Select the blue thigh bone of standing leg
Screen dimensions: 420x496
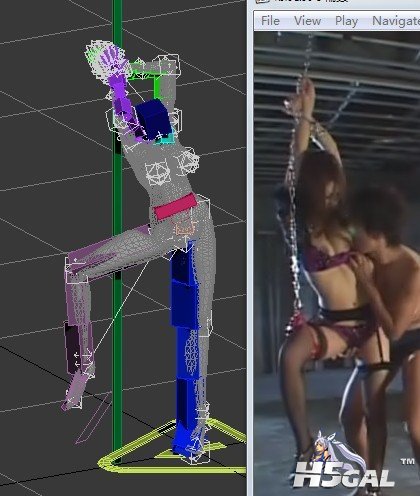(x=183, y=287)
